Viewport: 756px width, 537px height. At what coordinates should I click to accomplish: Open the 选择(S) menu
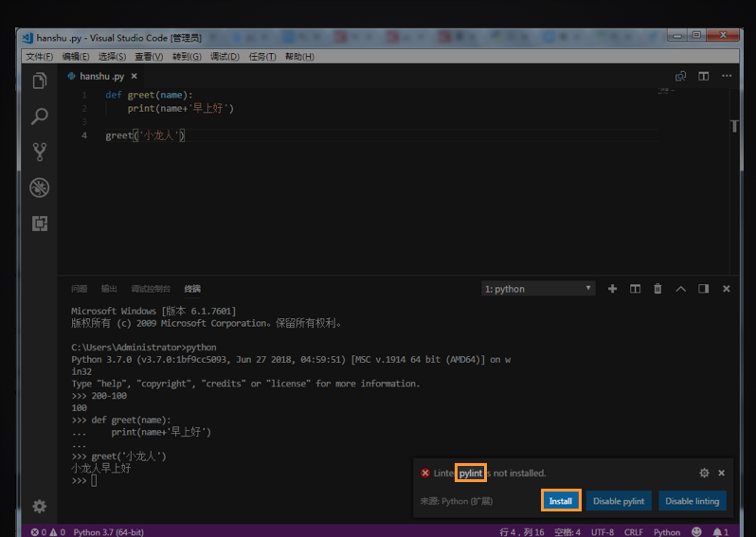coord(112,57)
